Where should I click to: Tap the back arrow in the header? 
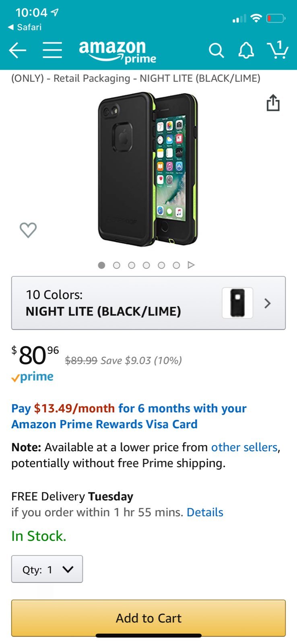click(x=17, y=51)
